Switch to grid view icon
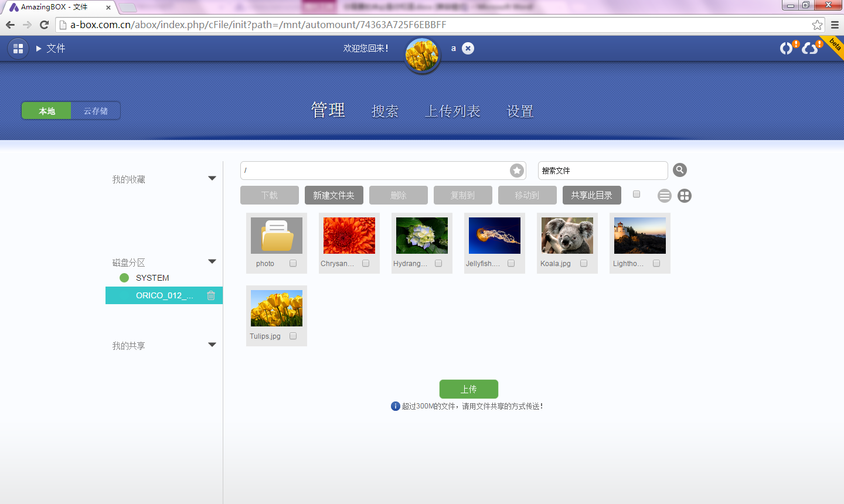Image resolution: width=844 pixels, height=504 pixels. [x=684, y=196]
